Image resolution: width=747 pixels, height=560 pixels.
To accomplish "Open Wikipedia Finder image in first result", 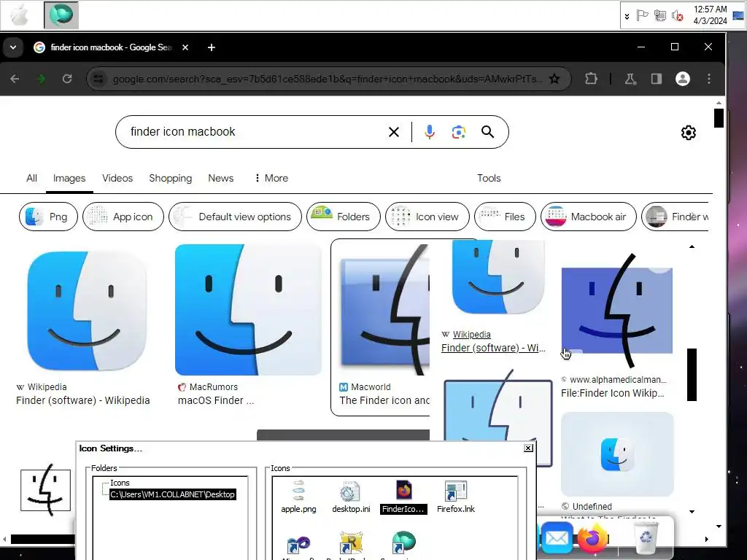I will (x=87, y=311).
